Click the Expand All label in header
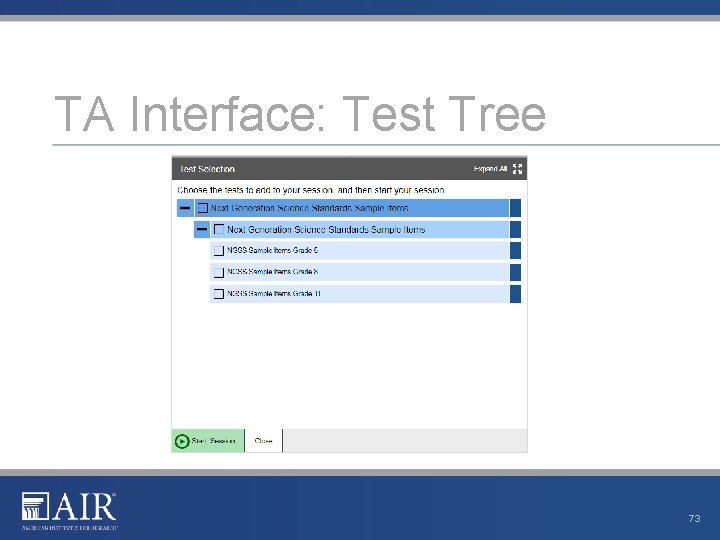 coord(490,169)
